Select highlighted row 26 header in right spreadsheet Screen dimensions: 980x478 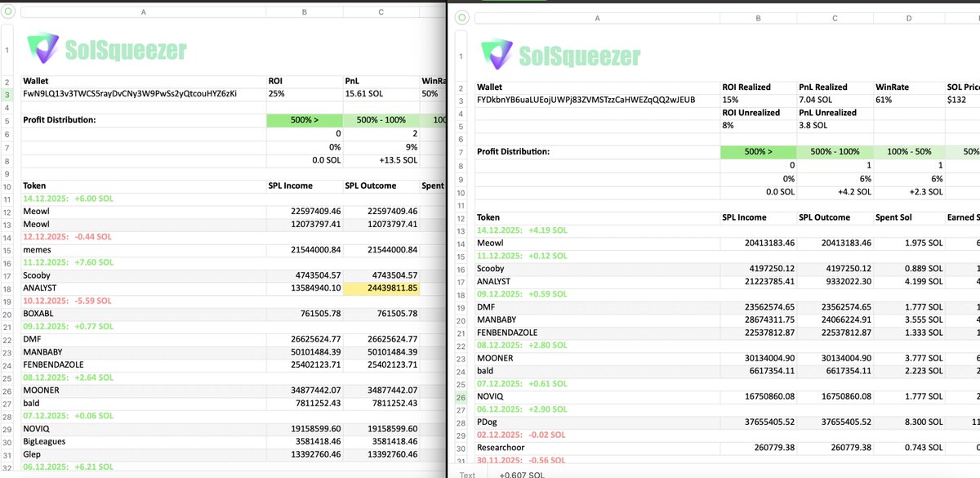click(x=460, y=397)
